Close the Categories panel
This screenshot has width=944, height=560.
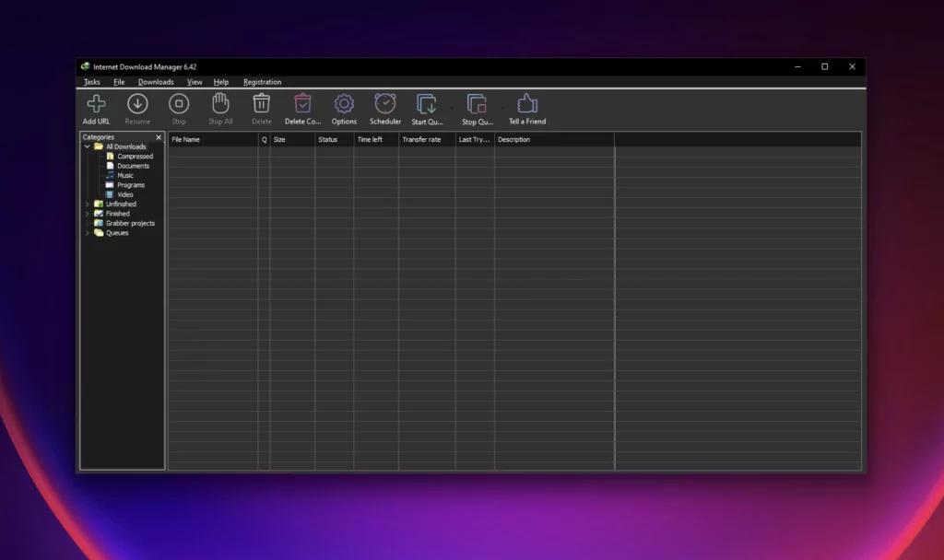point(158,137)
